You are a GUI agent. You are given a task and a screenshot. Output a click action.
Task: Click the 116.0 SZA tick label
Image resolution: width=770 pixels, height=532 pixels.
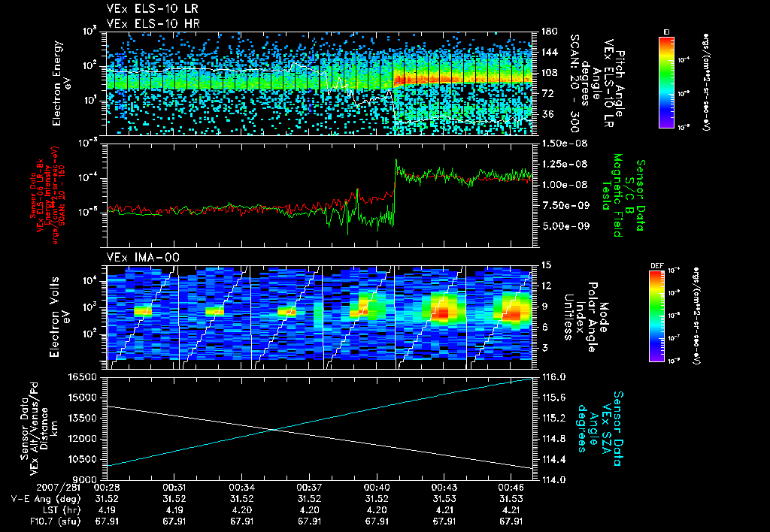[553, 377]
